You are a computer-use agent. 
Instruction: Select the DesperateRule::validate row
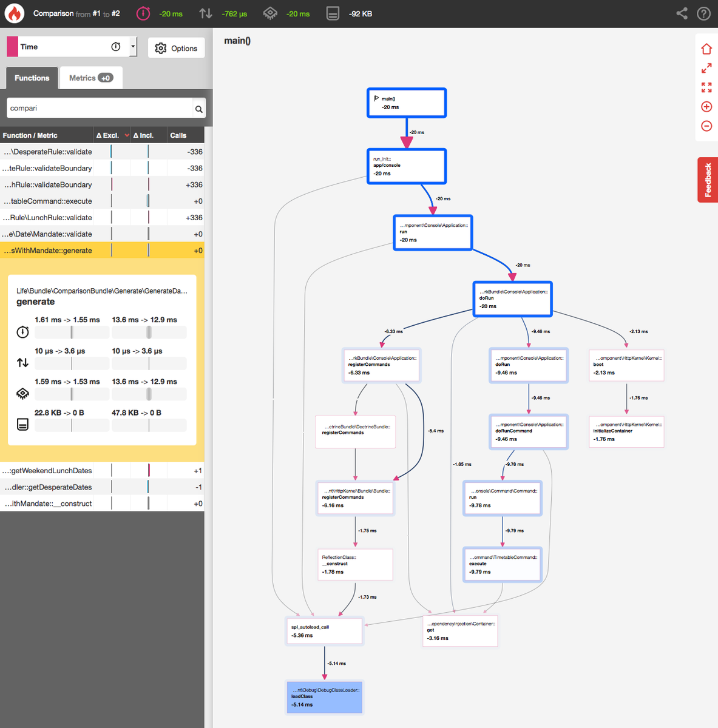coord(102,152)
